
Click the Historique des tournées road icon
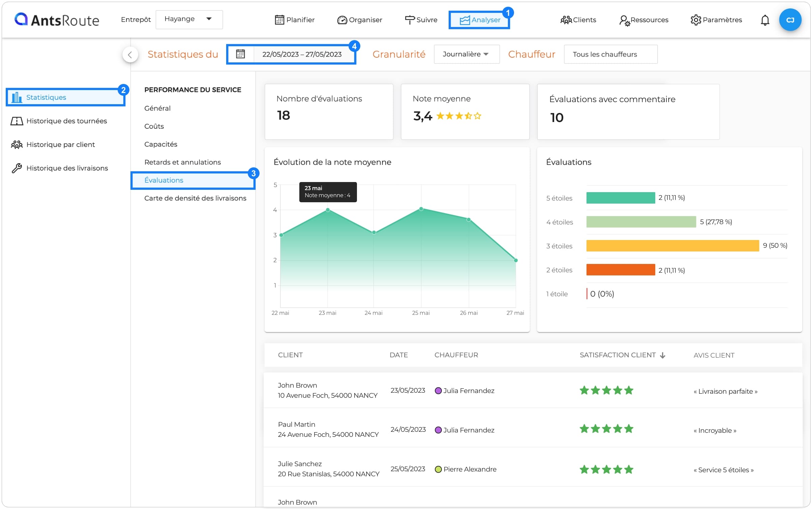(17, 121)
